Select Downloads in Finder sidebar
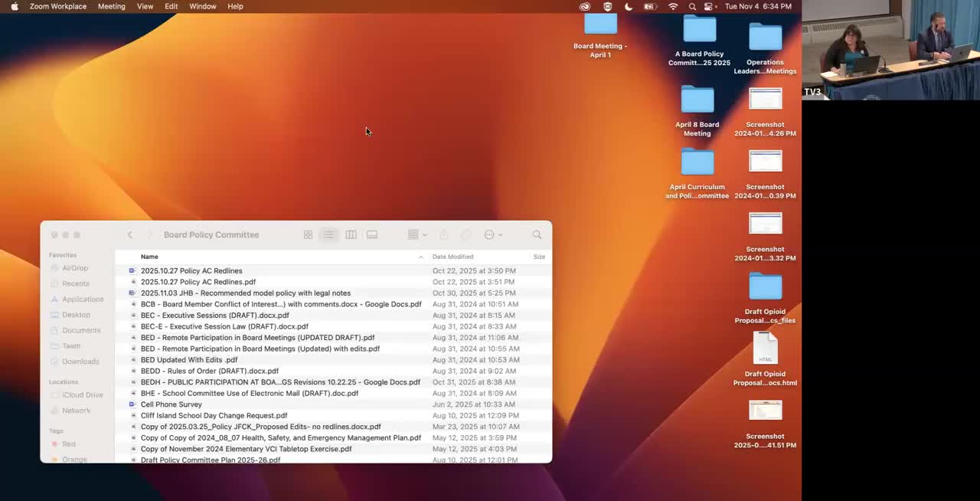Screen dimensions: 980x501 pyautogui.click(x=80, y=362)
